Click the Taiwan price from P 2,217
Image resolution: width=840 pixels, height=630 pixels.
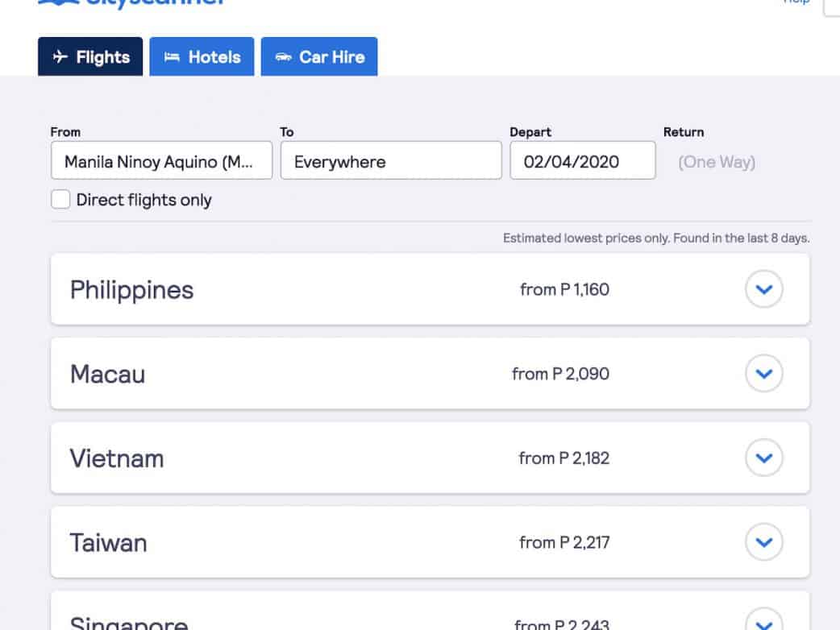tap(564, 542)
